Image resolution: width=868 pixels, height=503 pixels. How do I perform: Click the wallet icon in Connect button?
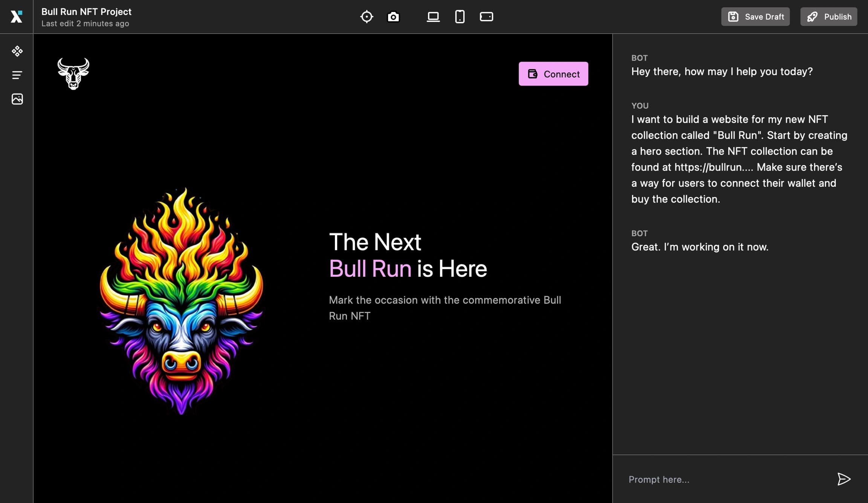click(532, 74)
